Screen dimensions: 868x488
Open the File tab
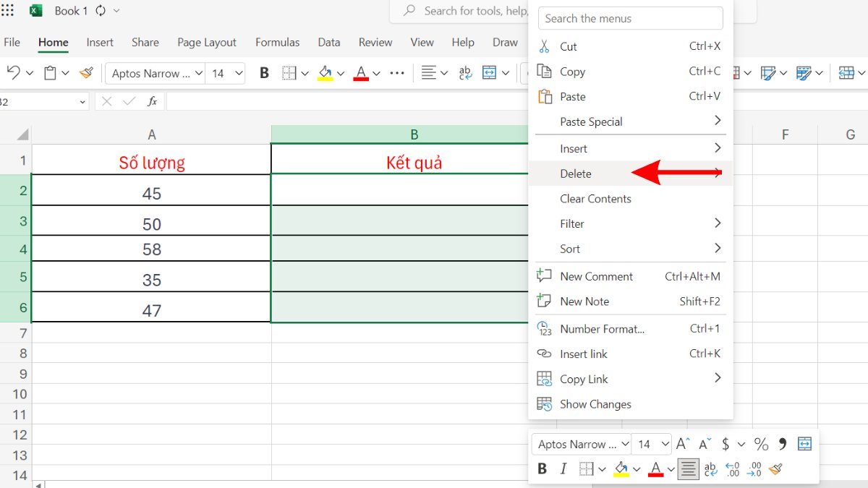[x=12, y=43]
